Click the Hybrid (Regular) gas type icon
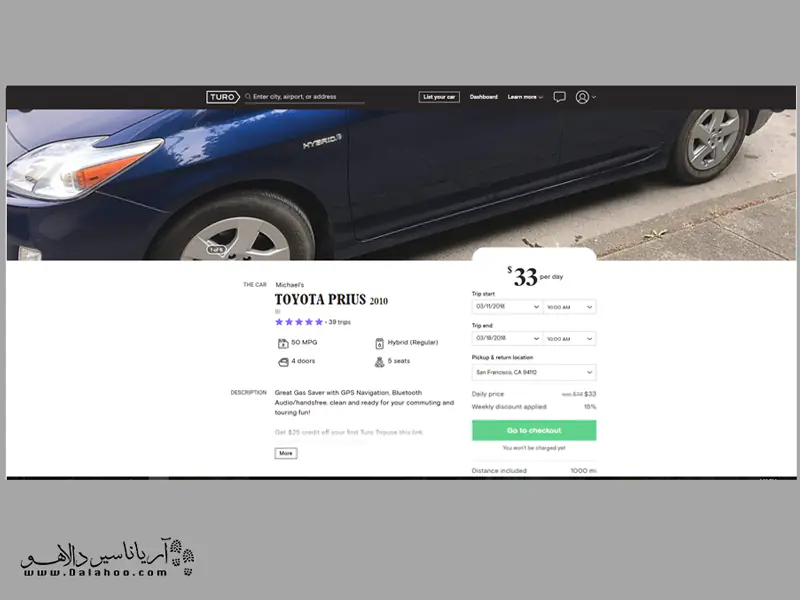This screenshot has height=600, width=800. tap(380, 343)
